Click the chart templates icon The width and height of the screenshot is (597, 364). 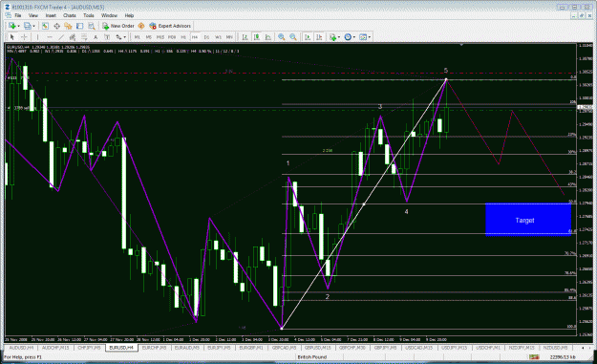(363, 37)
